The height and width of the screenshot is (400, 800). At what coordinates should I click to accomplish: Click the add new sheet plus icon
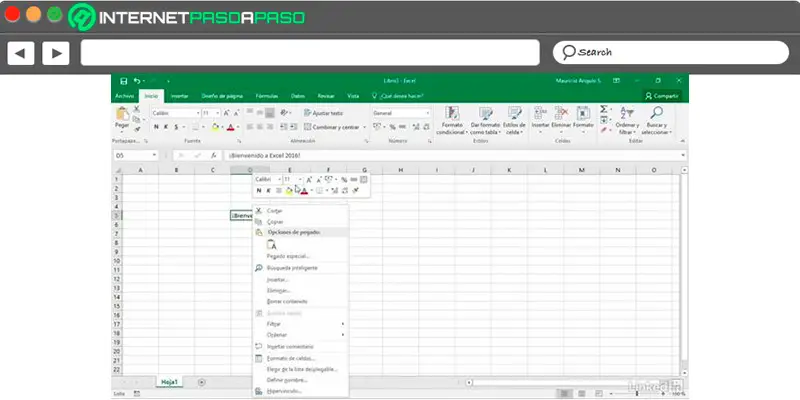[x=202, y=382]
